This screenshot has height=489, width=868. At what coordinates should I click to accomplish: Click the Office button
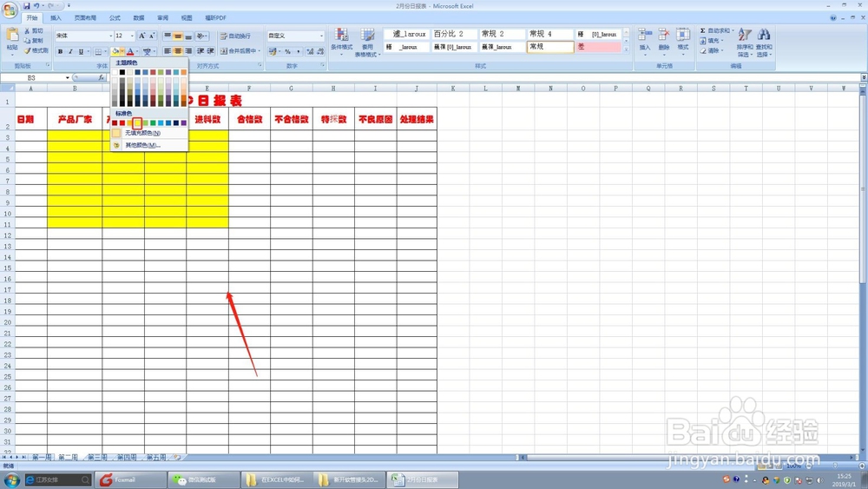(x=10, y=10)
